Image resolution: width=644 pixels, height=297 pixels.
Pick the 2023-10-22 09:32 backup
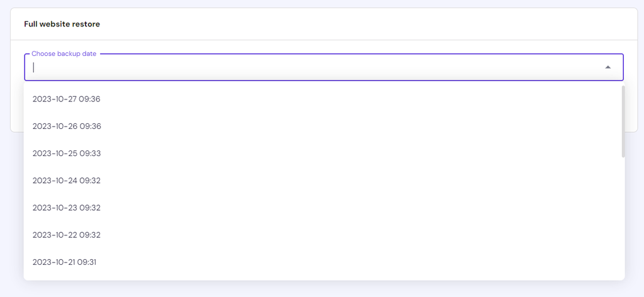[x=324, y=235]
